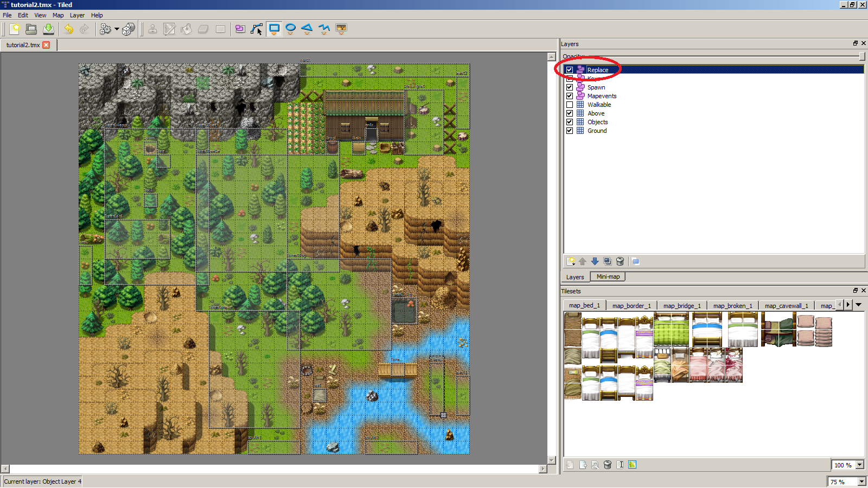
Task: Select the Edit Polygons tool
Action: tap(257, 29)
